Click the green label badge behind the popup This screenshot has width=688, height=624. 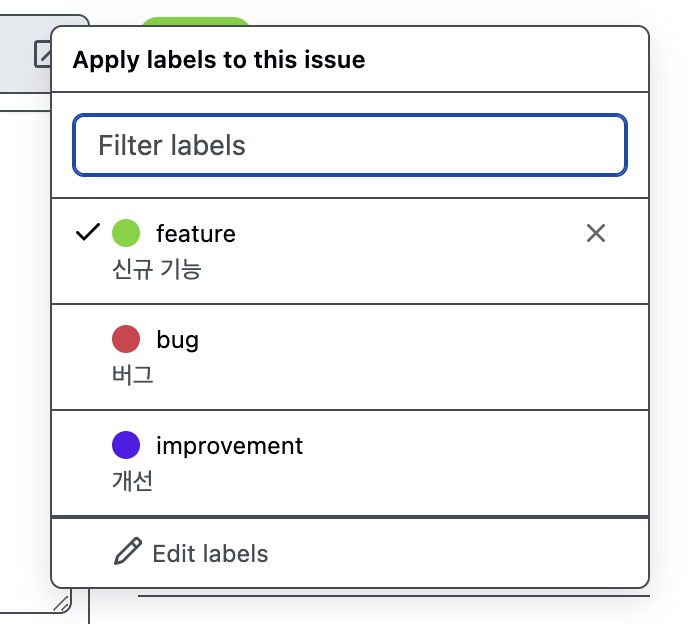[x=195, y=21]
